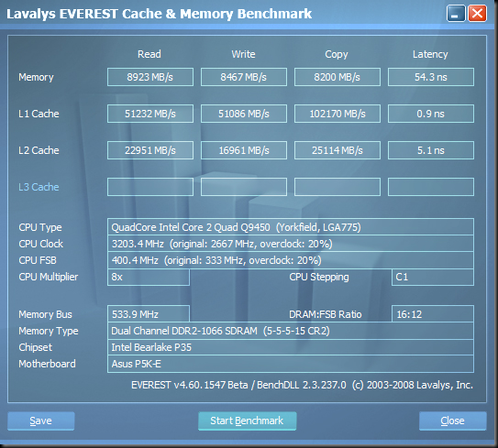Start Benchmark button click
Image resolution: width=498 pixels, height=448 pixels.
point(247,421)
